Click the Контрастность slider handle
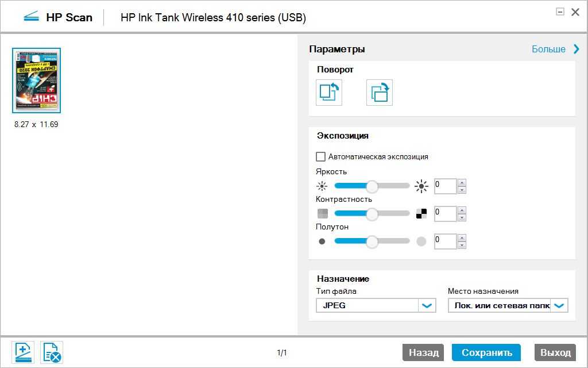 pyautogui.click(x=372, y=214)
